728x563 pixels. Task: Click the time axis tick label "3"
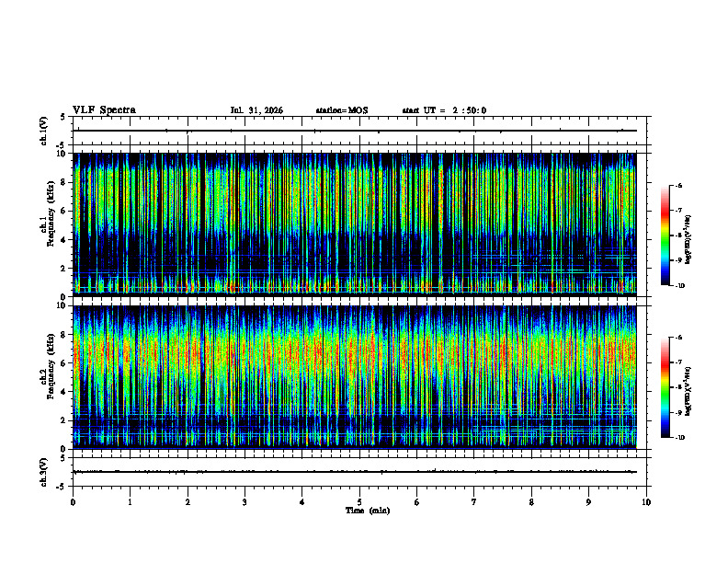click(x=245, y=502)
